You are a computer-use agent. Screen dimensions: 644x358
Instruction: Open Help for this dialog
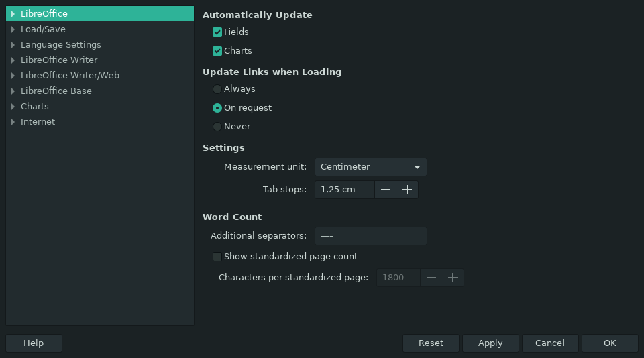[34, 343]
